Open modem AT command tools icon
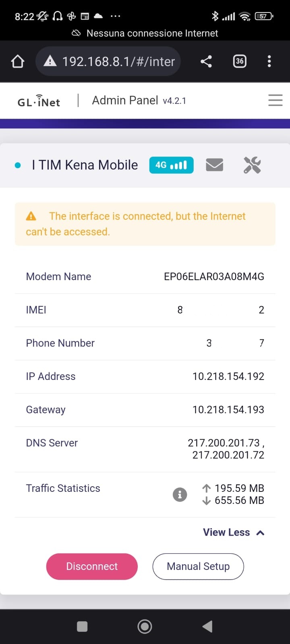290x644 pixels. 252,165
